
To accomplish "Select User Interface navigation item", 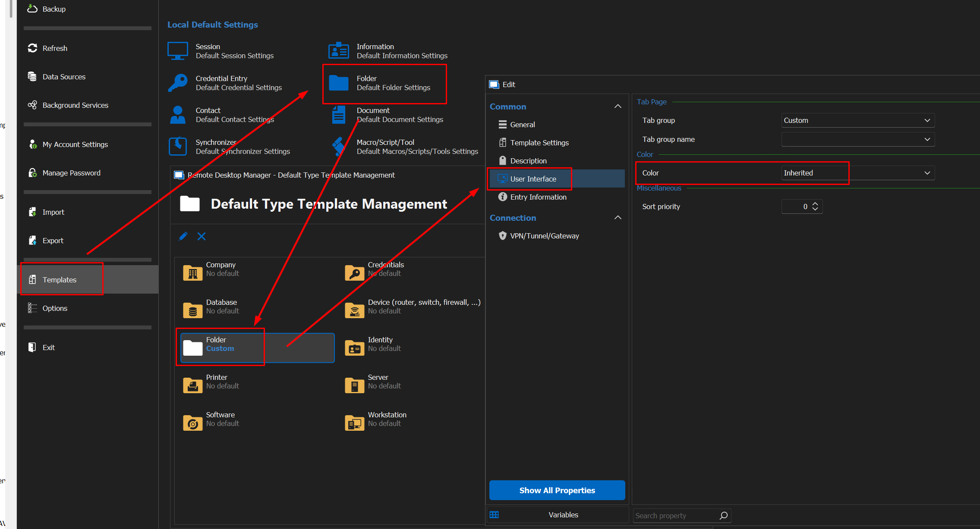I will 557,179.
